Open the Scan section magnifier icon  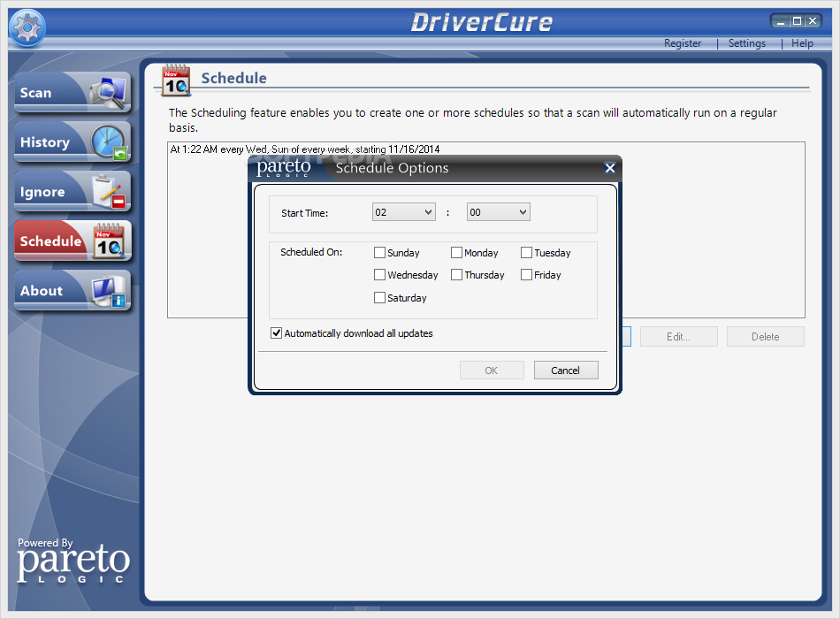[108, 92]
